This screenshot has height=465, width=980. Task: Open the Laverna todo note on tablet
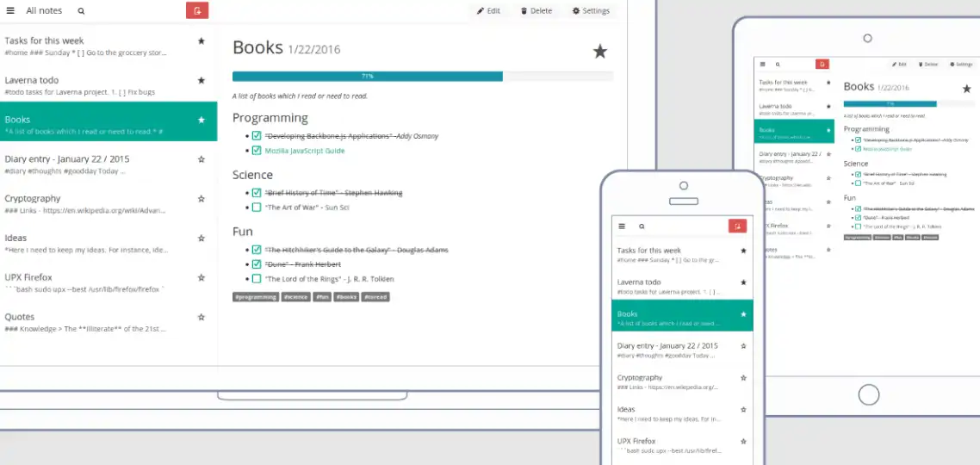796,109
